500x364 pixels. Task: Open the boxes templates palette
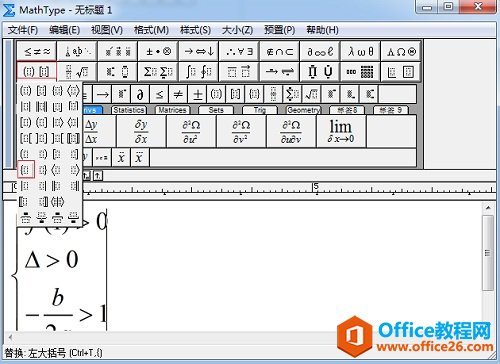point(401,71)
